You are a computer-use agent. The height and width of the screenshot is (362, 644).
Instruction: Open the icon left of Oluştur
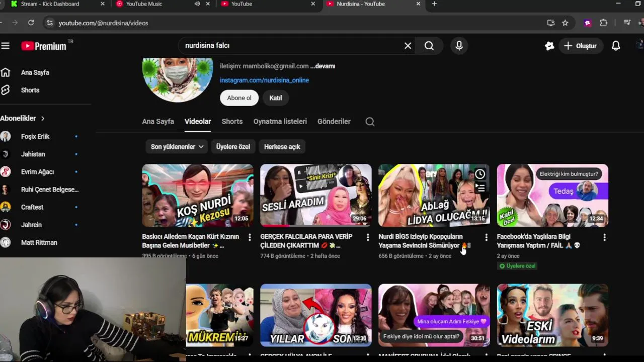pyautogui.click(x=549, y=46)
